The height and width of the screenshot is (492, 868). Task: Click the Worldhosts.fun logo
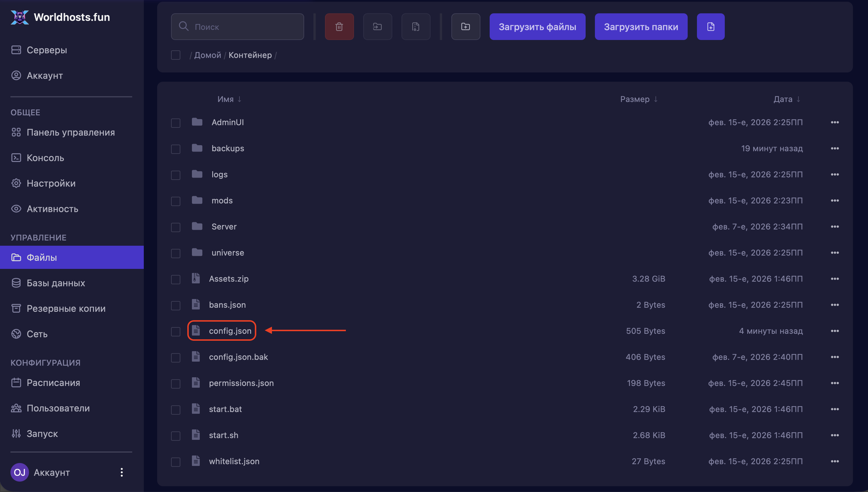pos(60,17)
